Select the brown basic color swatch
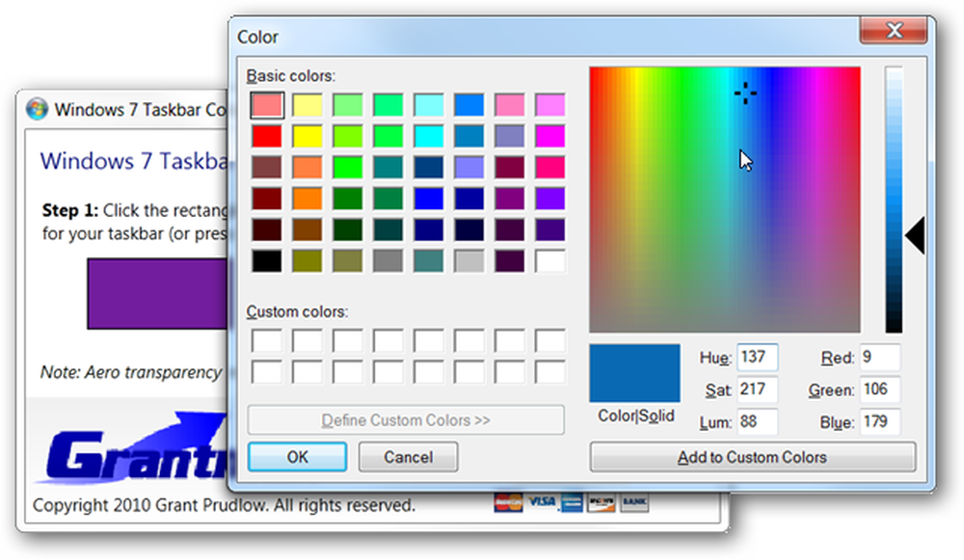Viewport: 964px width, 560px height. (307, 229)
